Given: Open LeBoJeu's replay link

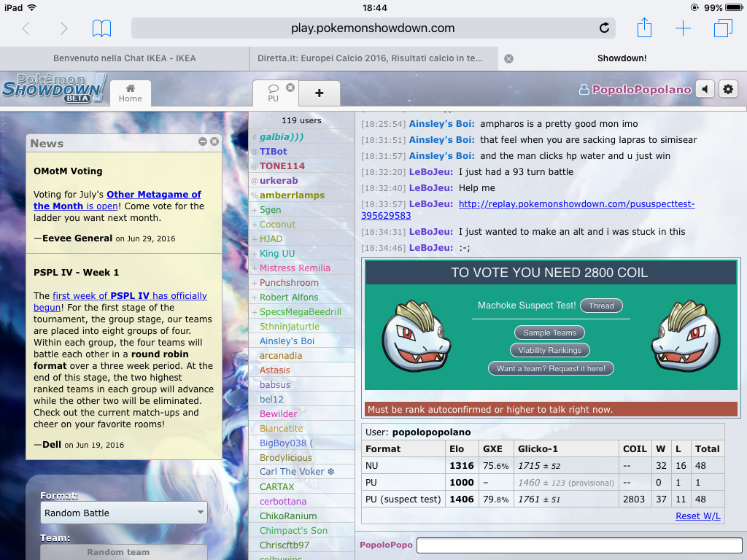Looking at the screenshot, I should point(576,204).
